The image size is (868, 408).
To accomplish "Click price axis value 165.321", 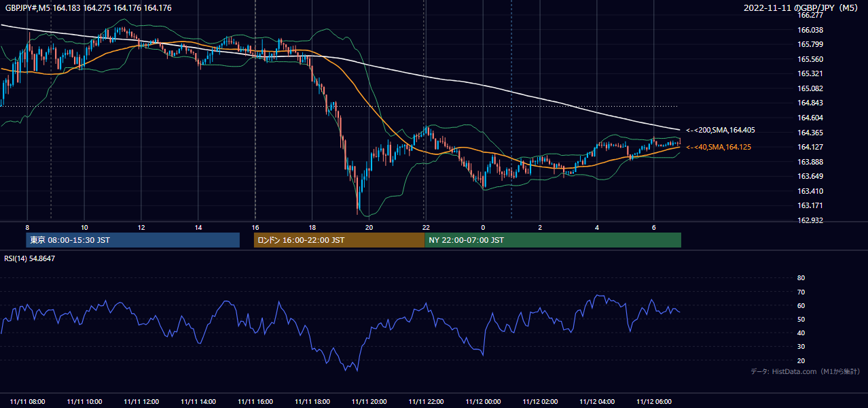I will [x=810, y=73].
